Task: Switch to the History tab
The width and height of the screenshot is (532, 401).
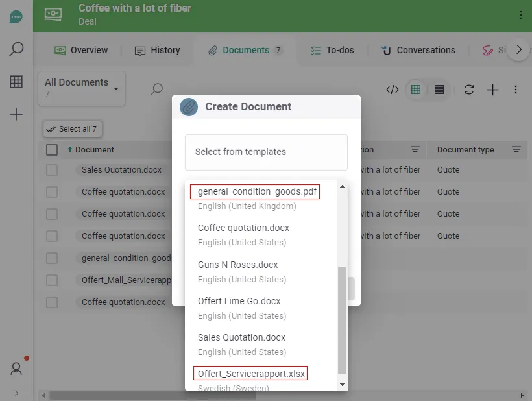Action: tap(158, 50)
